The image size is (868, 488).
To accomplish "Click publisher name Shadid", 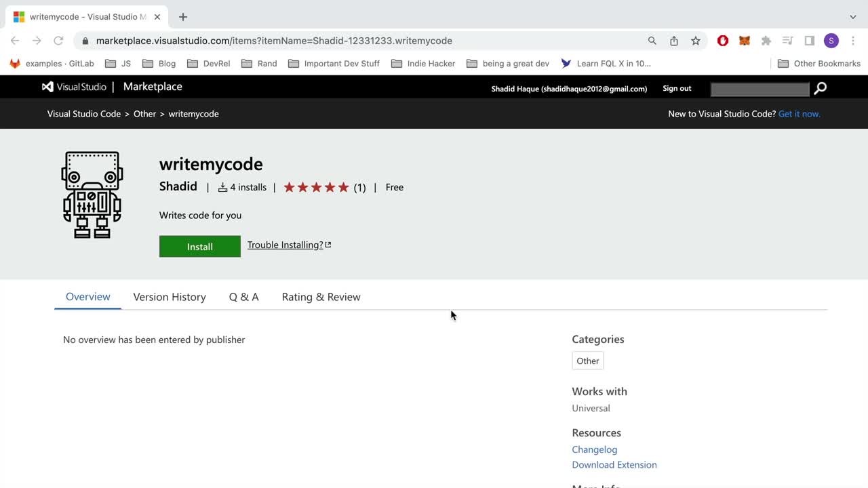I will [178, 186].
